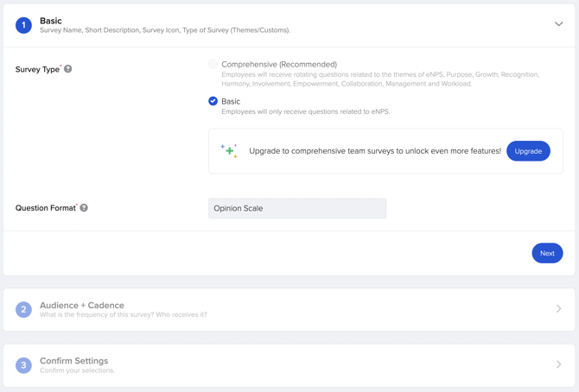Select the Comprehensive (Recommended) radio option

coord(213,64)
